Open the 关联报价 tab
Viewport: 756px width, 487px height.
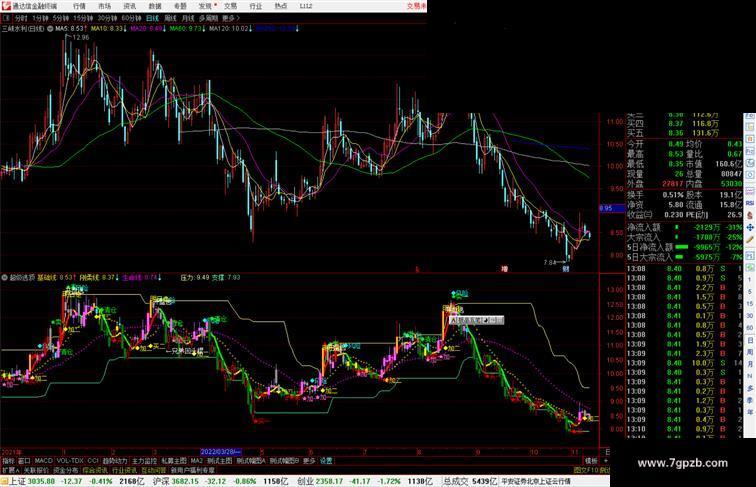click(36, 470)
